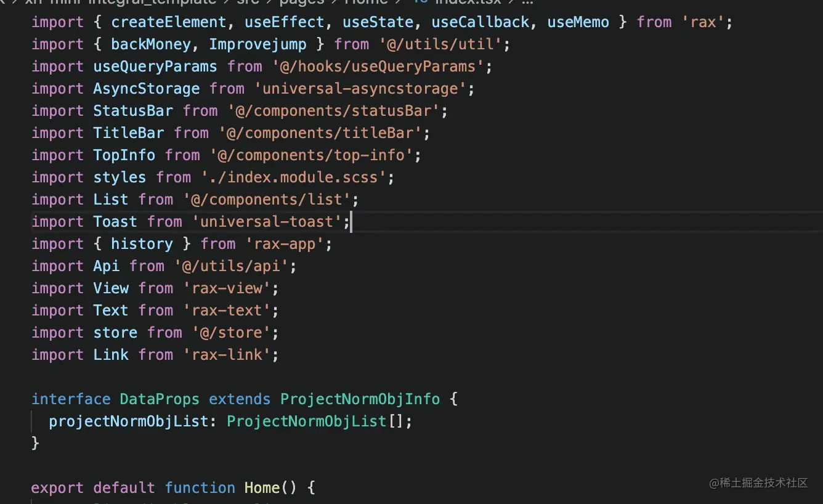The width and height of the screenshot is (823, 504).
Task: Click the function keyword
Action: (200, 488)
